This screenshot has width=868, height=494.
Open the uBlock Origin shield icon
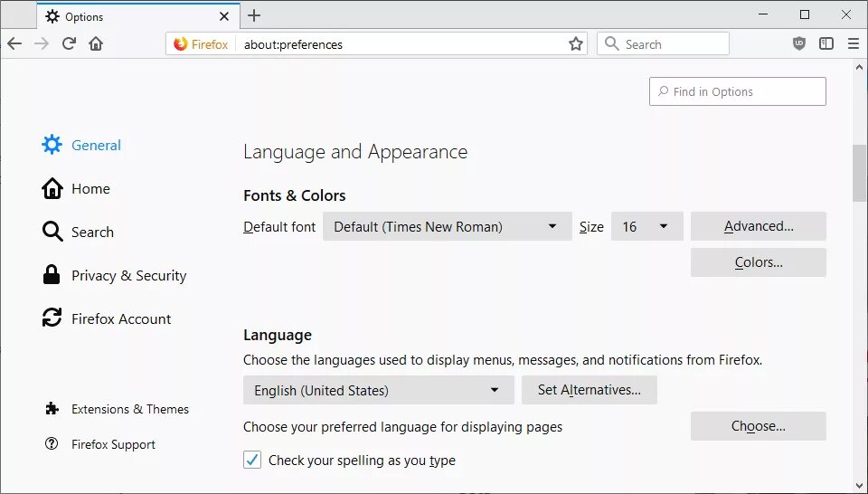tap(799, 43)
